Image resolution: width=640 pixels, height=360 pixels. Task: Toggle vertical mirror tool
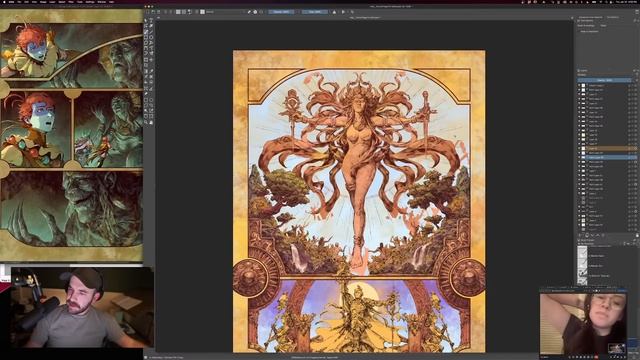click(343, 12)
